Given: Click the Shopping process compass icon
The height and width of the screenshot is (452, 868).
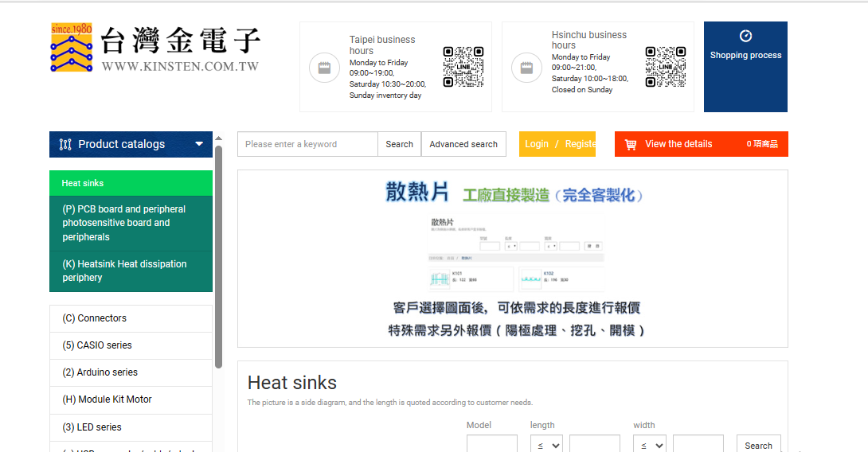Looking at the screenshot, I should [745, 36].
